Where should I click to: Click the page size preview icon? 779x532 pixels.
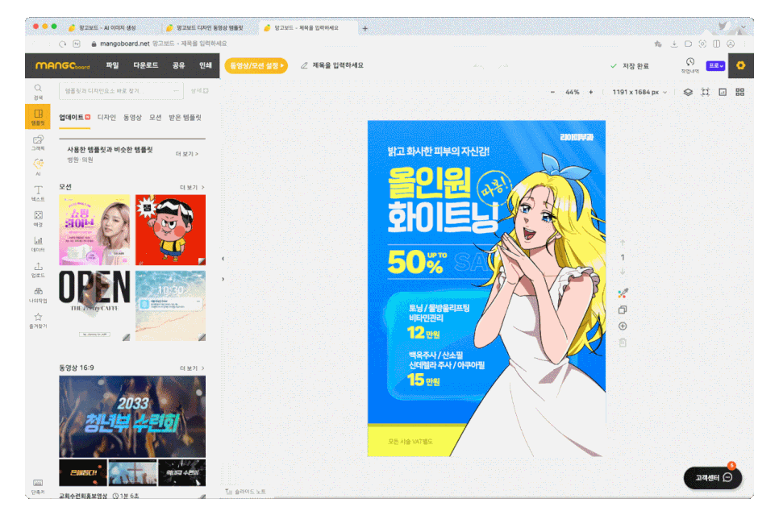(x=723, y=92)
